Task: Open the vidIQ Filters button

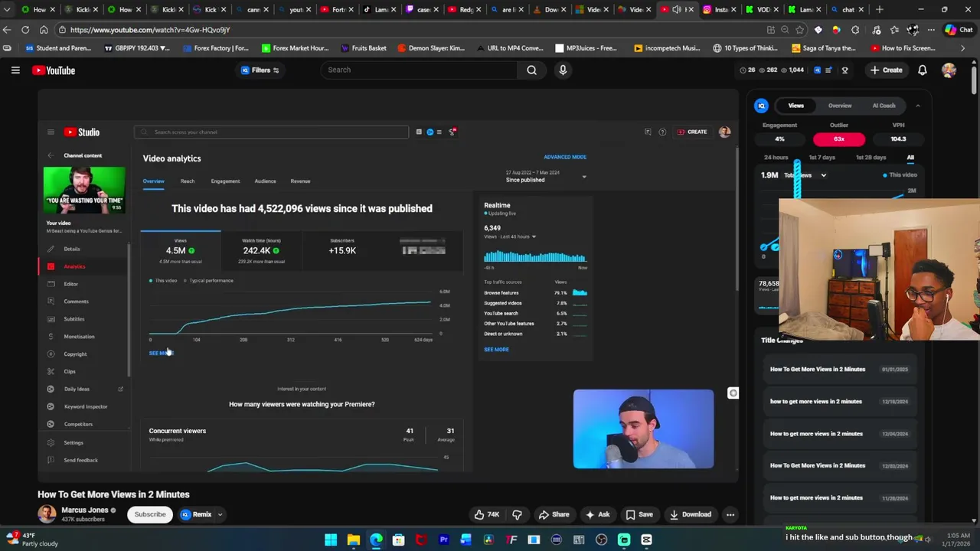Action: pos(260,70)
